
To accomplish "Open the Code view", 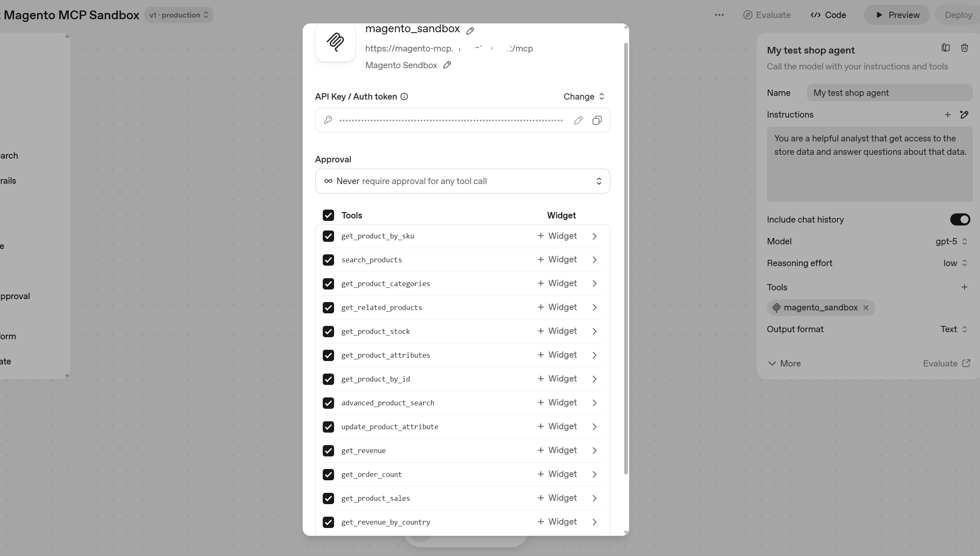I will (x=828, y=15).
